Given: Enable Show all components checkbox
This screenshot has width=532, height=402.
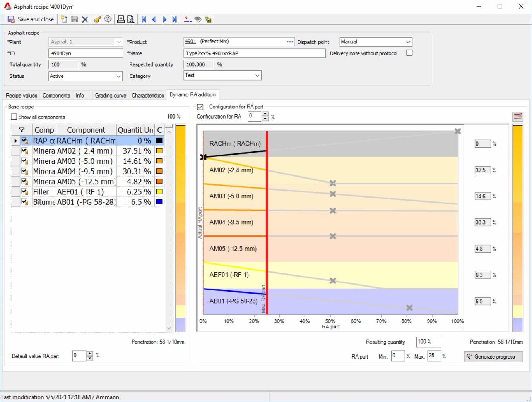Looking at the screenshot, I should pos(14,117).
